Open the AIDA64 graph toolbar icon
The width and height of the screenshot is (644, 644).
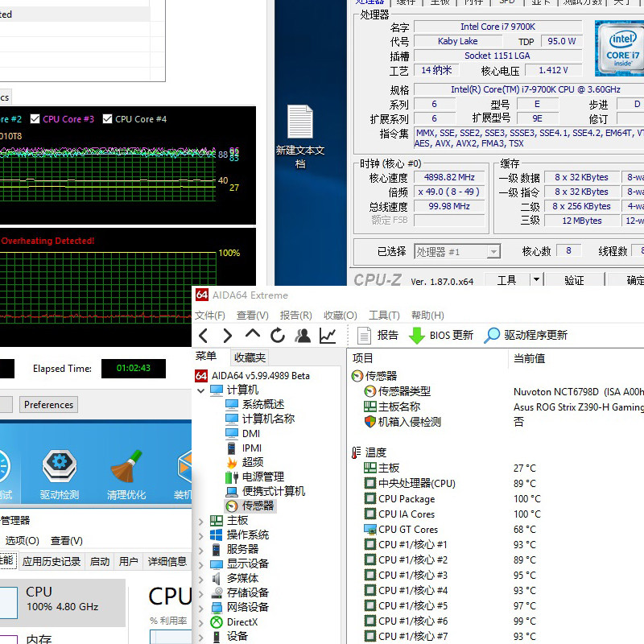[328, 336]
